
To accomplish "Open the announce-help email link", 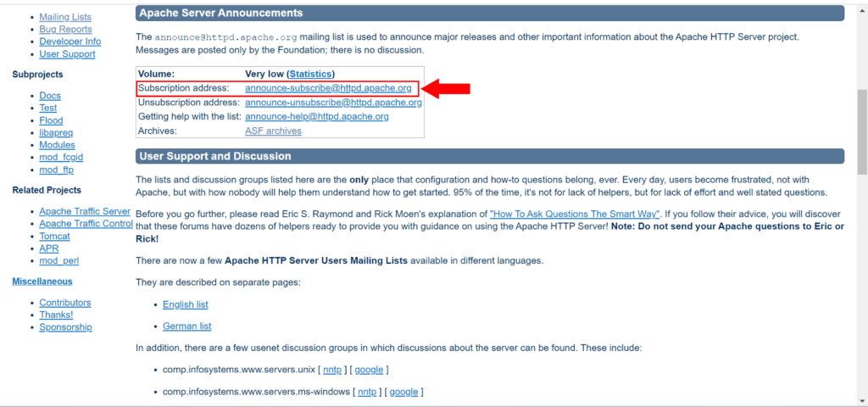I will tap(316, 116).
